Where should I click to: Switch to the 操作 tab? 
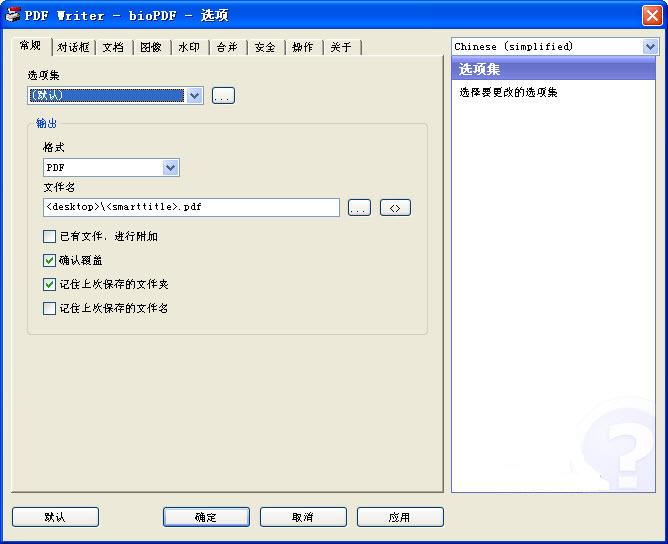coord(303,47)
